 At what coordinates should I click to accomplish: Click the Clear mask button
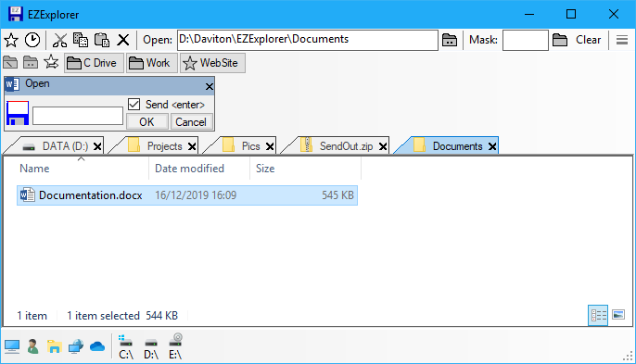point(588,40)
